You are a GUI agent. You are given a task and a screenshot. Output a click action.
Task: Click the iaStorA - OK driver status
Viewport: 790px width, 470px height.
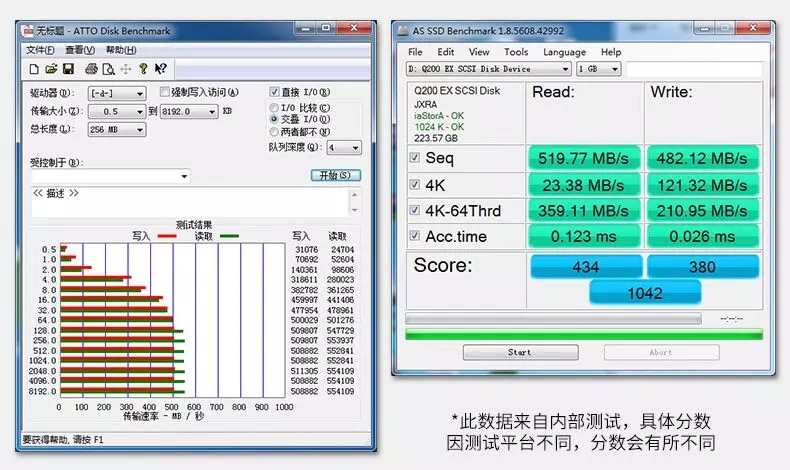click(x=439, y=116)
